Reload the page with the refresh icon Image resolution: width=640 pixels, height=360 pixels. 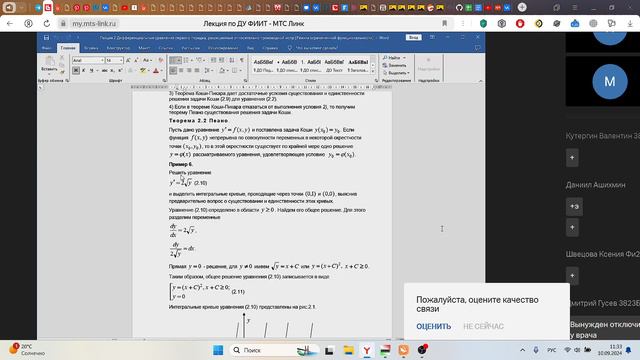47,24
